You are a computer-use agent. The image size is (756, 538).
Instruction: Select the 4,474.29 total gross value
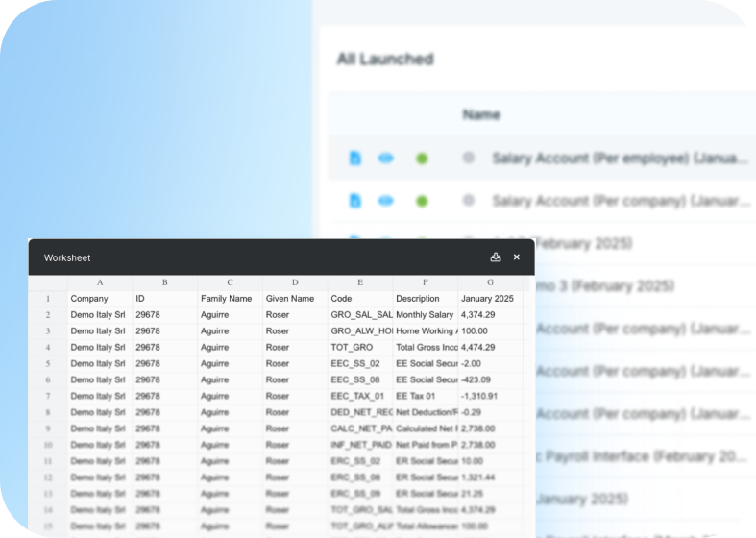coord(490,347)
